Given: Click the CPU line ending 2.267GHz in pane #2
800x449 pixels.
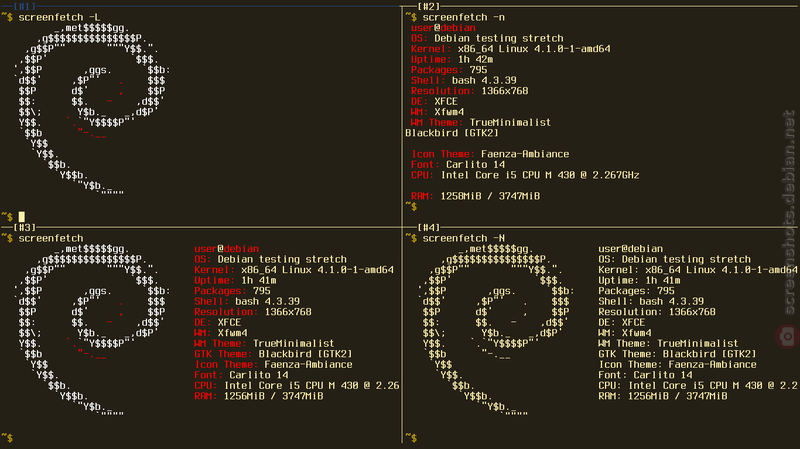Looking at the screenshot, I should click(x=525, y=175).
